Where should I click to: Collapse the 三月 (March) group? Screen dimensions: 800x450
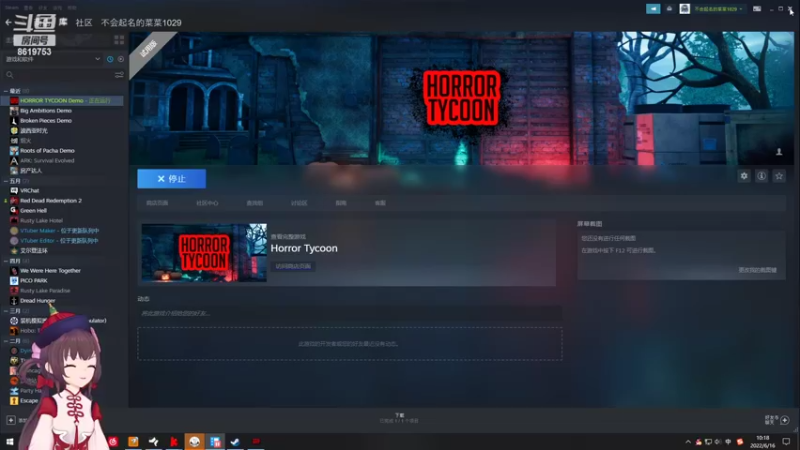coord(6,311)
